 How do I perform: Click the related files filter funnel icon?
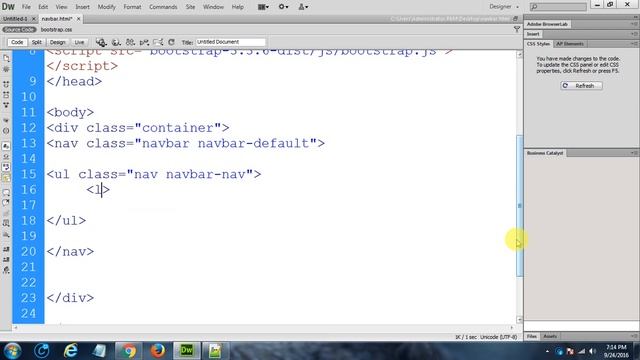click(517, 29)
